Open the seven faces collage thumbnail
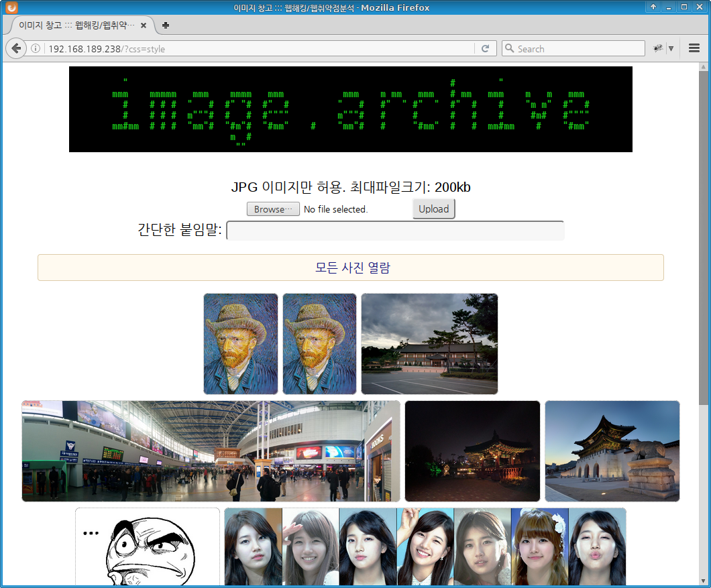 (425, 546)
